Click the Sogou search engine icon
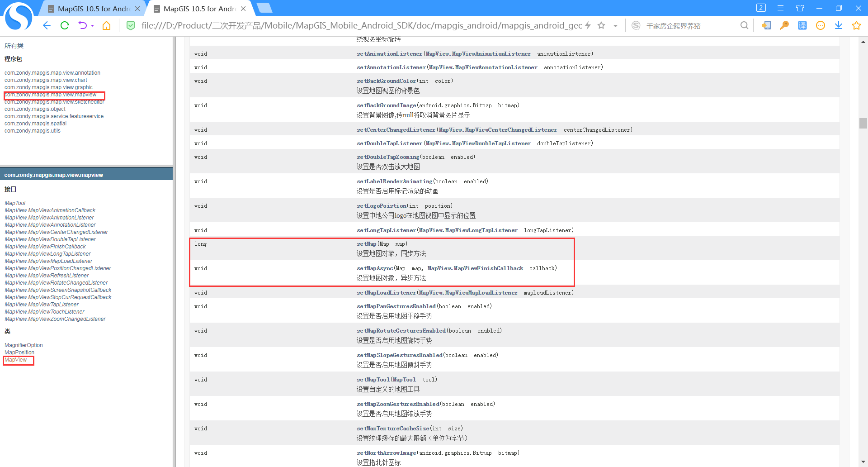Image resolution: width=868 pixels, height=467 pixels. point(636,26)
